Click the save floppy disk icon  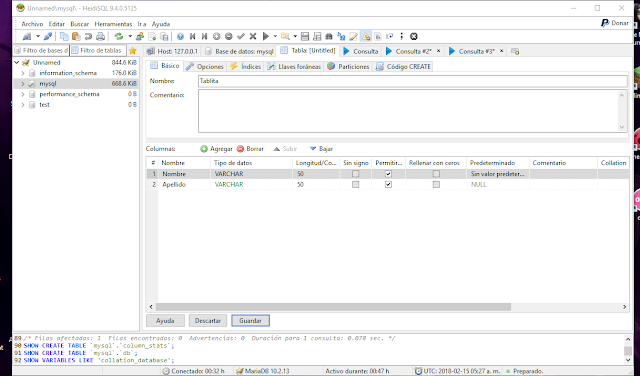click(x=304, y=36)
